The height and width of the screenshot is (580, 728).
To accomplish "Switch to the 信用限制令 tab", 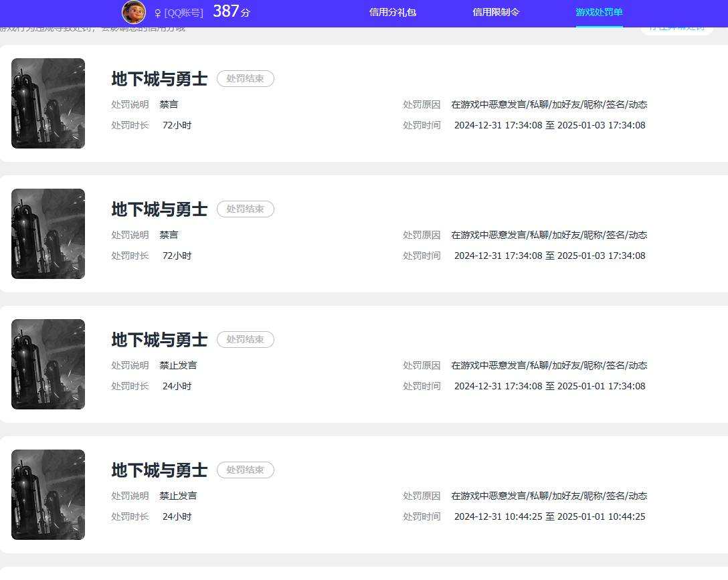I will tap(496, 13).
